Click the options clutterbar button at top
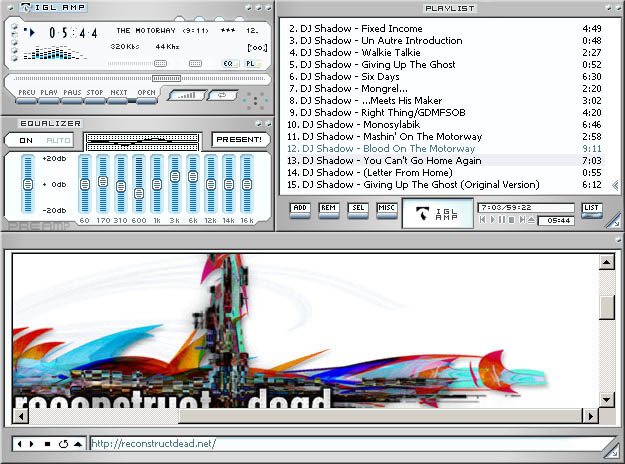This screenshot has width=625, height=464. point(15,27)
